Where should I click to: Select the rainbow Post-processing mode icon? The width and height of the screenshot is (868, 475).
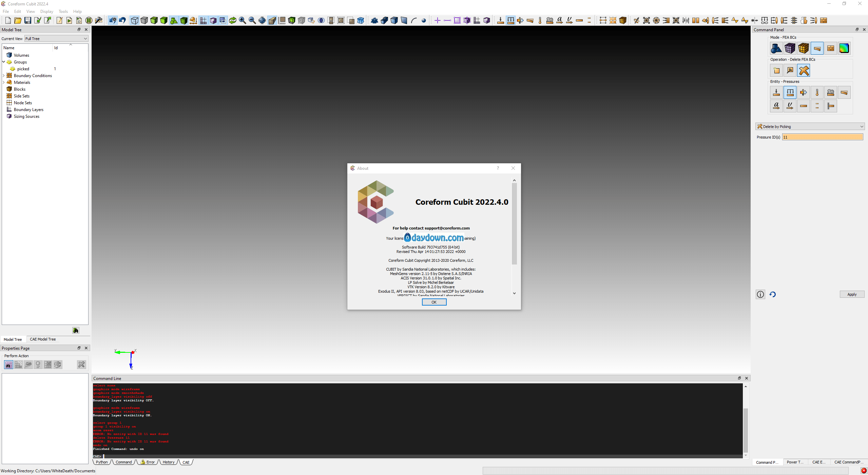[844, 49]
